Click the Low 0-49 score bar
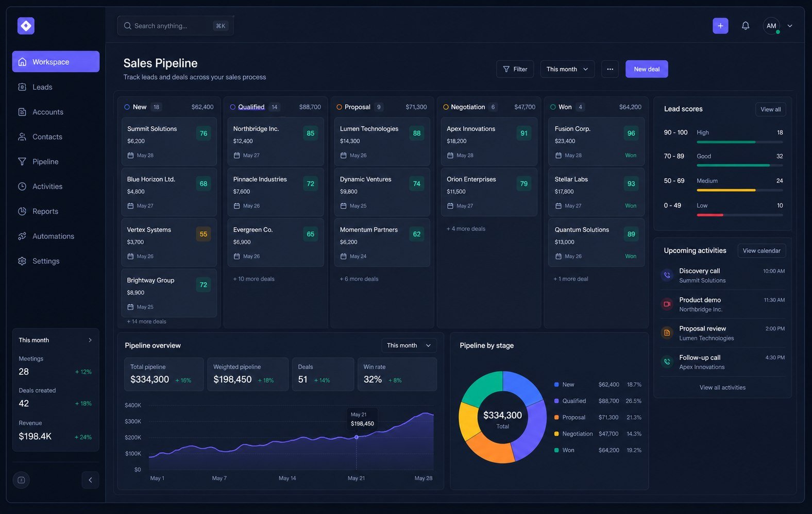Screen dimensions: 812x514 (739, 215)
